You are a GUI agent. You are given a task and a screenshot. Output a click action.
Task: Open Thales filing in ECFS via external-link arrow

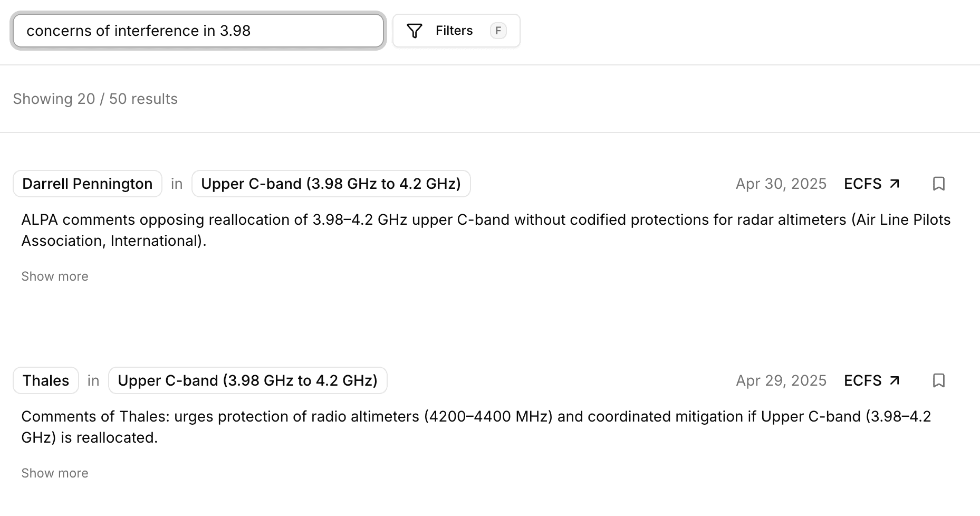click(895, 380)
